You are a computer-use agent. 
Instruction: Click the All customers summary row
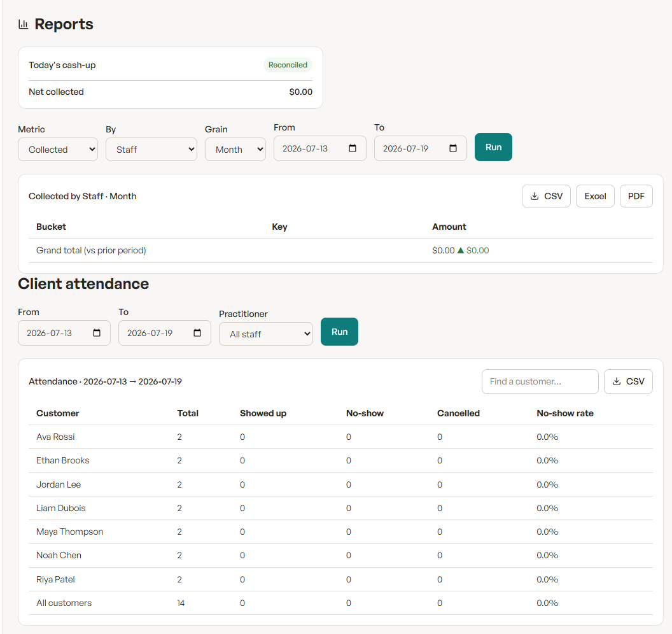coord(340,603)
